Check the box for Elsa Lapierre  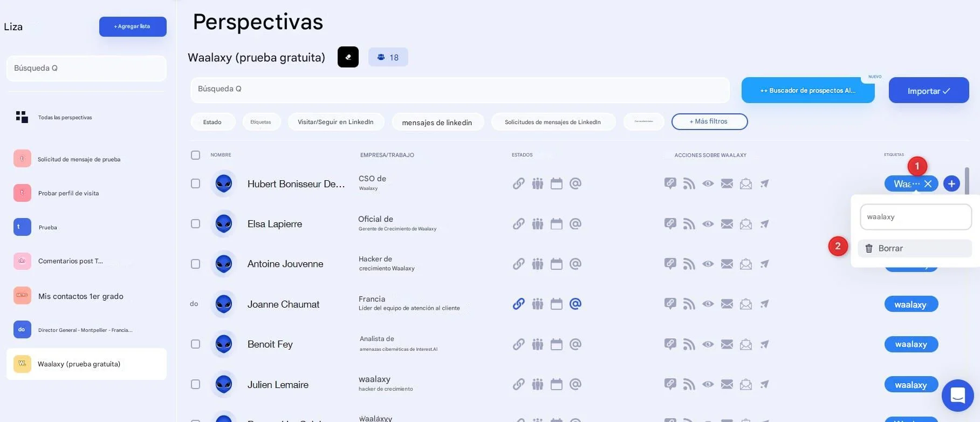(x=195, y=223)
